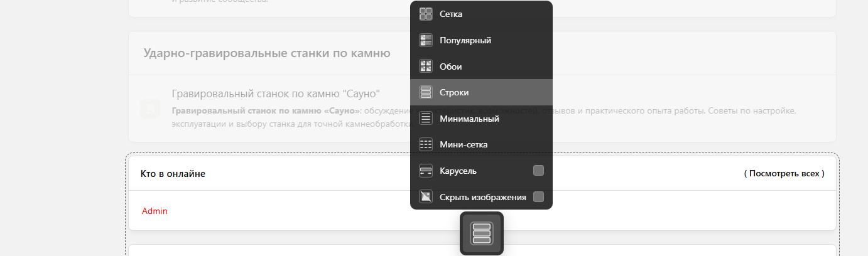Open forum 'Гравировальный станок по камню "Сауно"'
This screenshot has height=256, width=868.
tap(276, 94)
